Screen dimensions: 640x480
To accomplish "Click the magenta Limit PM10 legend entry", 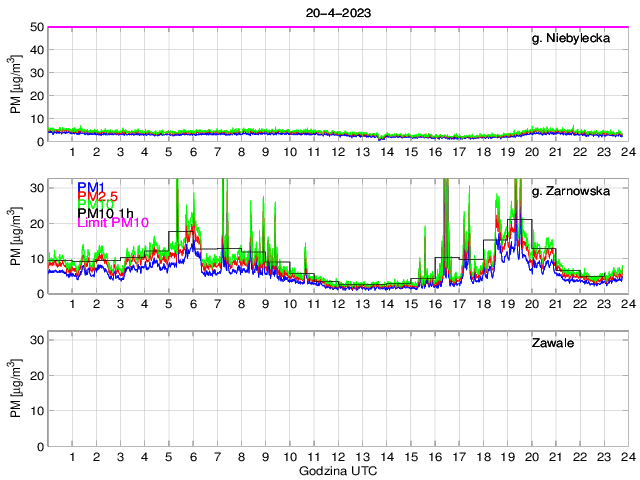I will (x=112, y=224).
